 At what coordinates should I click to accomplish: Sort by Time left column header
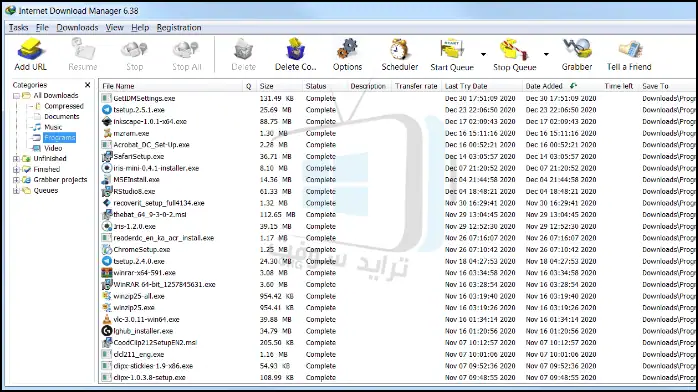619,86
